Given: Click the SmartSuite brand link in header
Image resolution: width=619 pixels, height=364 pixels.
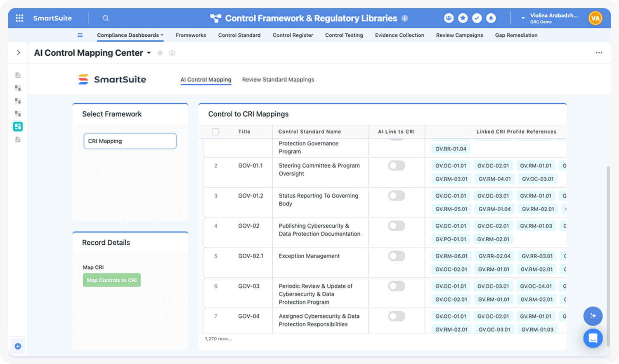Looking at the screenshot, I should pyautogui.click(x=52, y=18).
